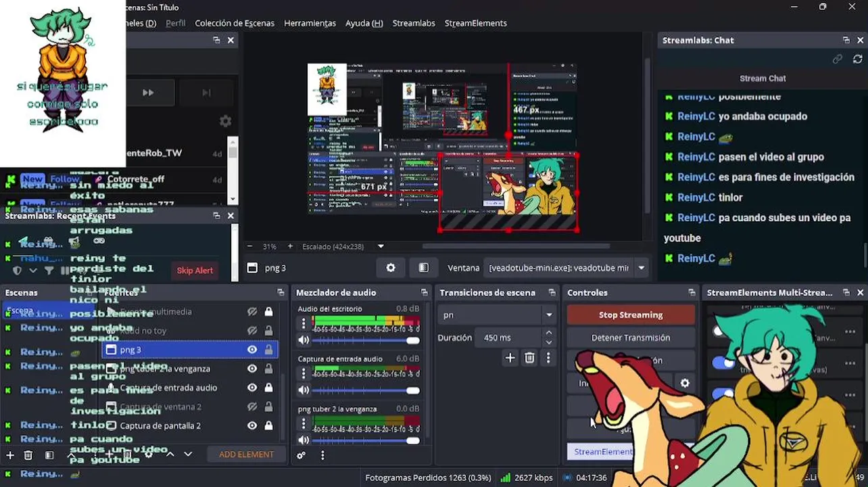Mute Captura de entrada audio speaker

304,390
